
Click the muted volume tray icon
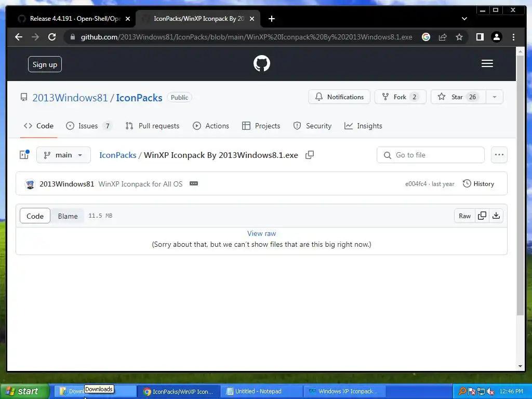point(490,392)
